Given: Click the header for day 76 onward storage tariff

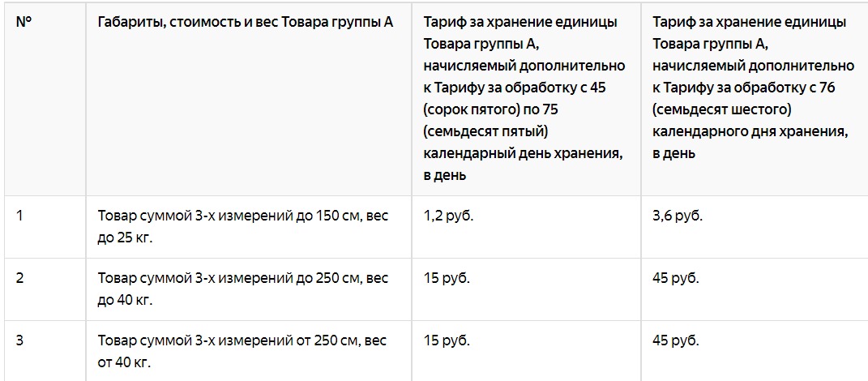Looking at the screenshot, I should pyautogui.click(x=754, y=87).
